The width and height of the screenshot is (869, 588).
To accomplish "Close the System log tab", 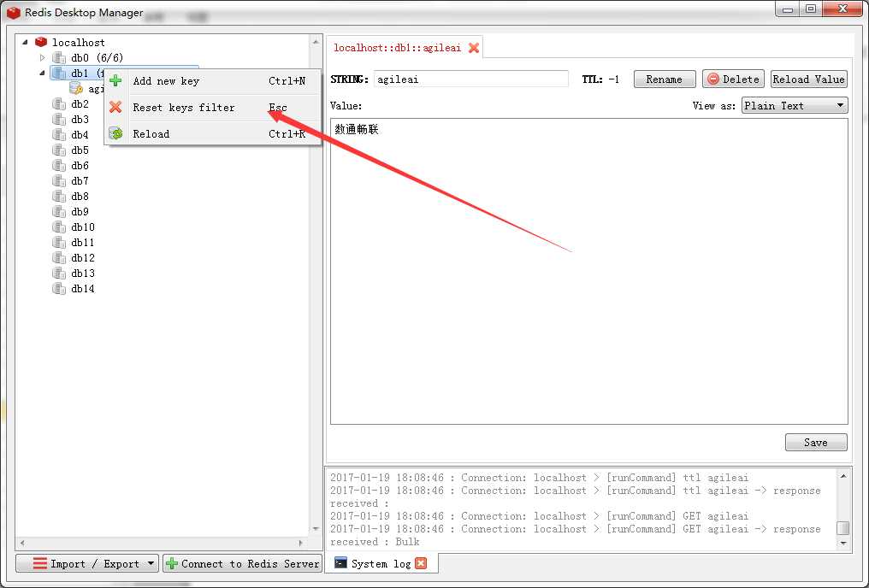I will click(421, 563).
